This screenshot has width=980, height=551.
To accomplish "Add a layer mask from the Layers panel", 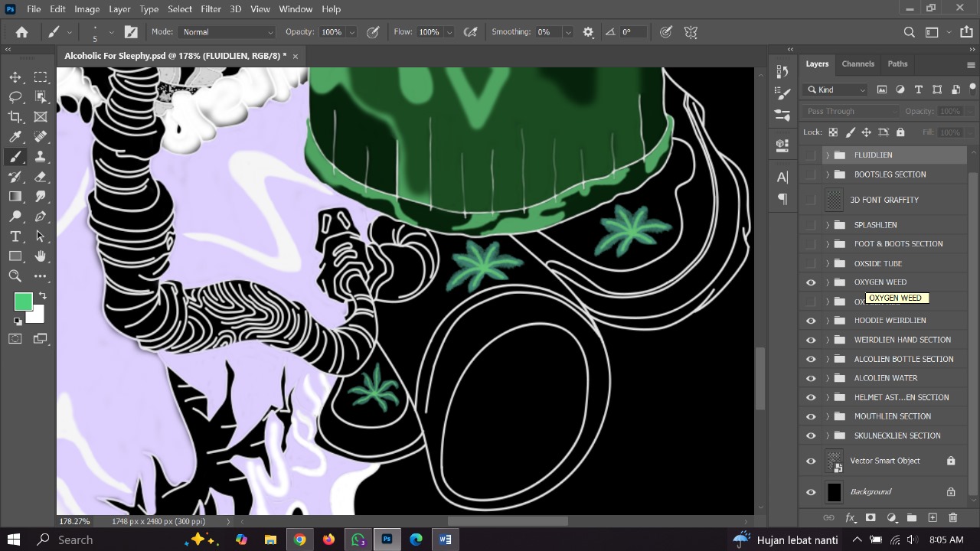I will tap(871, 518).
